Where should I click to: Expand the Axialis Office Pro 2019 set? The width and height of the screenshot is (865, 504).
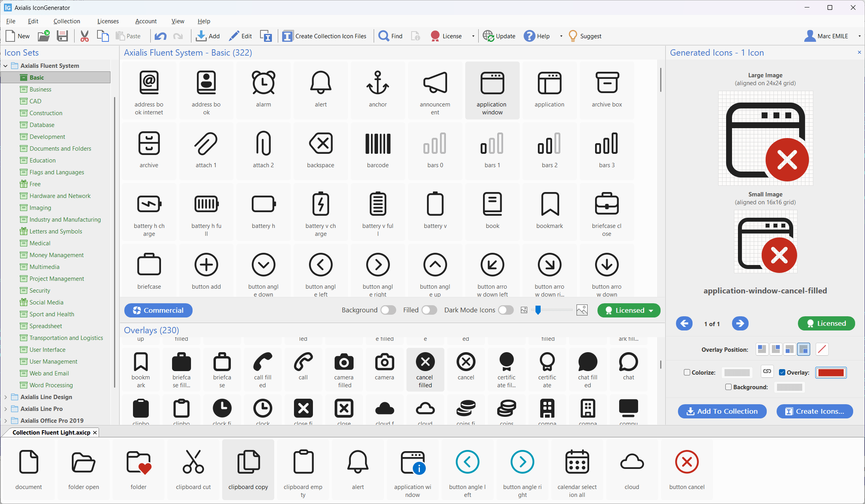[x=6, y=421]
